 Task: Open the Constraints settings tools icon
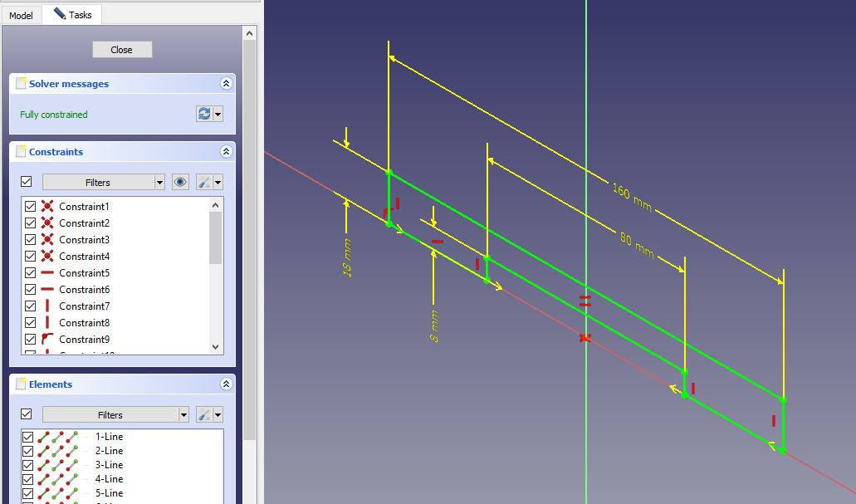click(x=204, y=182)
